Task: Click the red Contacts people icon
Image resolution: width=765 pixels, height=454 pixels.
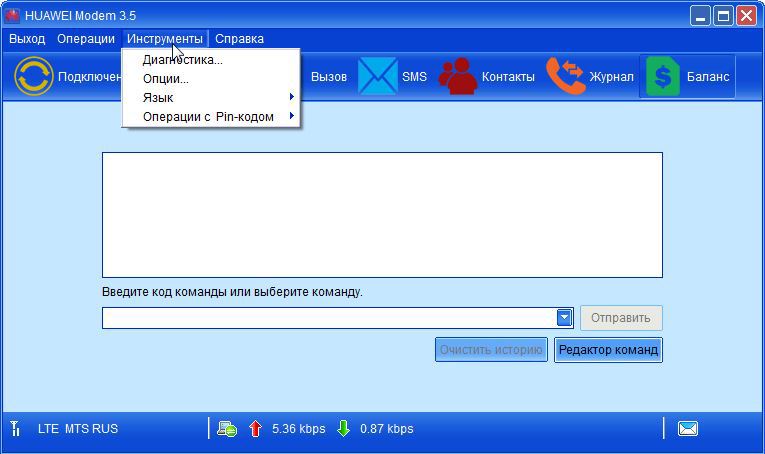Action: pos(458,76)
